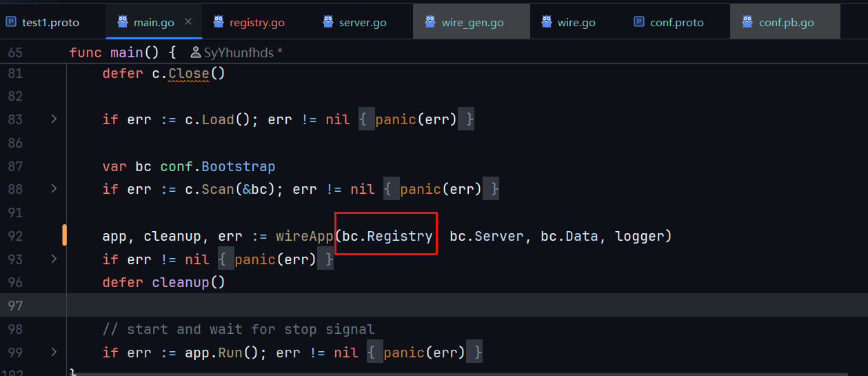Unfold the code region at line 88

coord(54,189)
